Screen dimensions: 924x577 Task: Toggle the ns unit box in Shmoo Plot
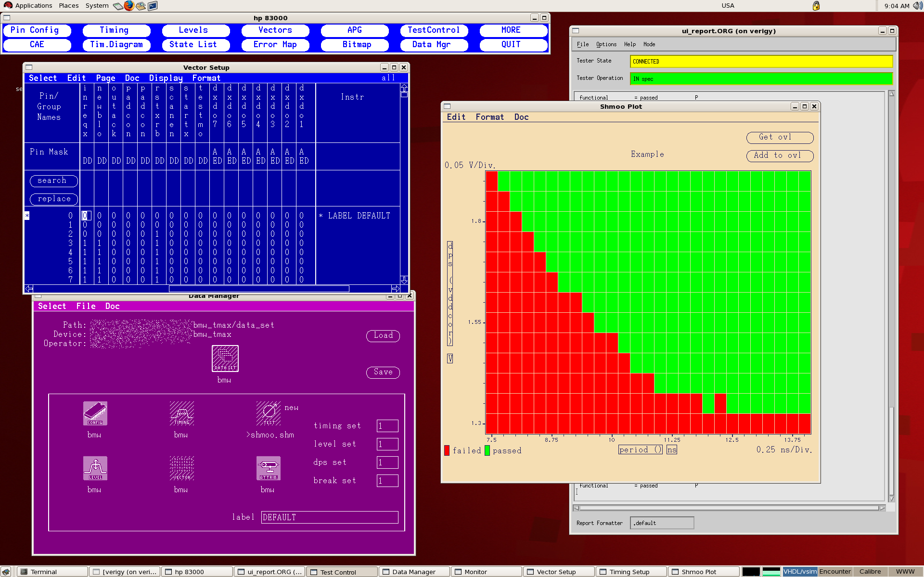pyautogui.click(x=671, y=449)
